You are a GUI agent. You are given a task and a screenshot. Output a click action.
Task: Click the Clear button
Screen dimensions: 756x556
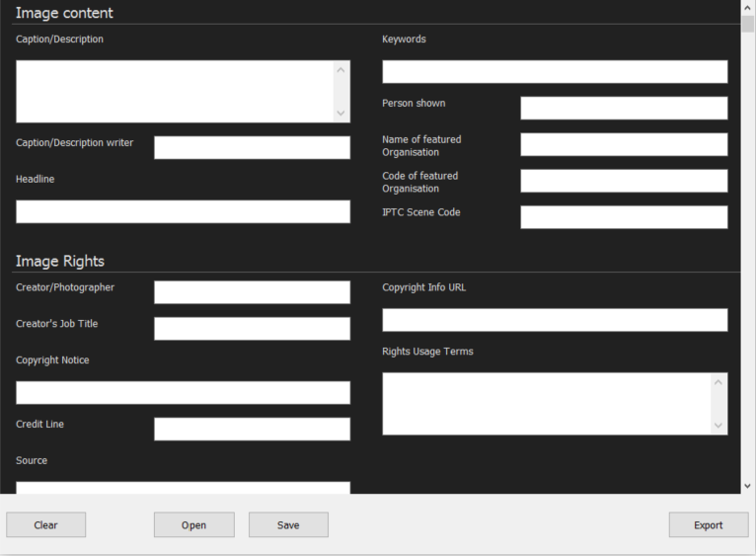coord(46,525)
